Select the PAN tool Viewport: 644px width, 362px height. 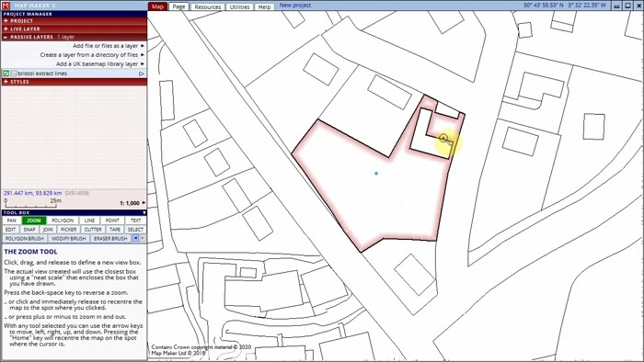click(11, 221)
